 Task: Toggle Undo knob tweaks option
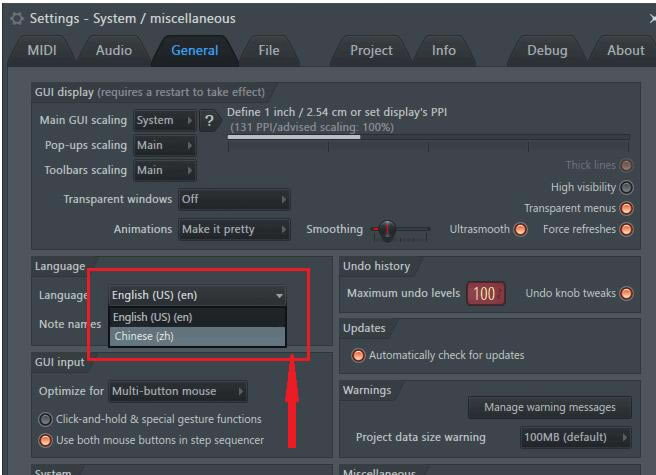click(626, 293)
